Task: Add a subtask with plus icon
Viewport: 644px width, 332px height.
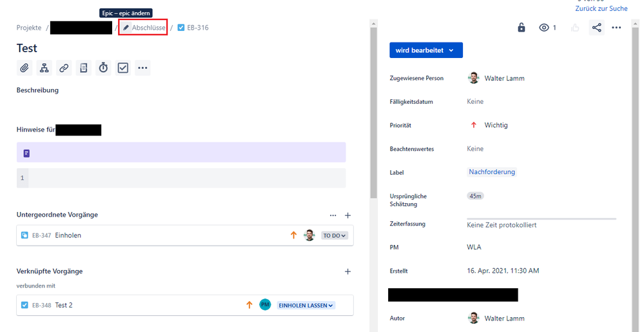Action: [347, 215]
